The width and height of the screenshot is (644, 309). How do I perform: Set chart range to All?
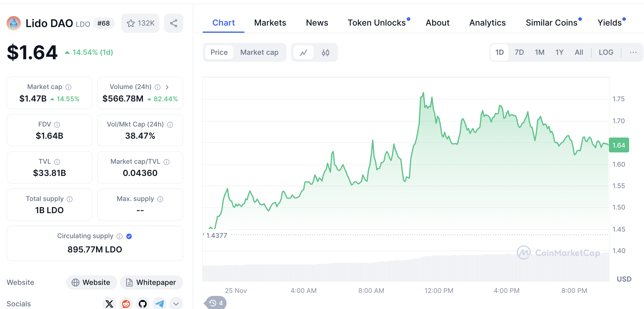click(x=579, y=52)
